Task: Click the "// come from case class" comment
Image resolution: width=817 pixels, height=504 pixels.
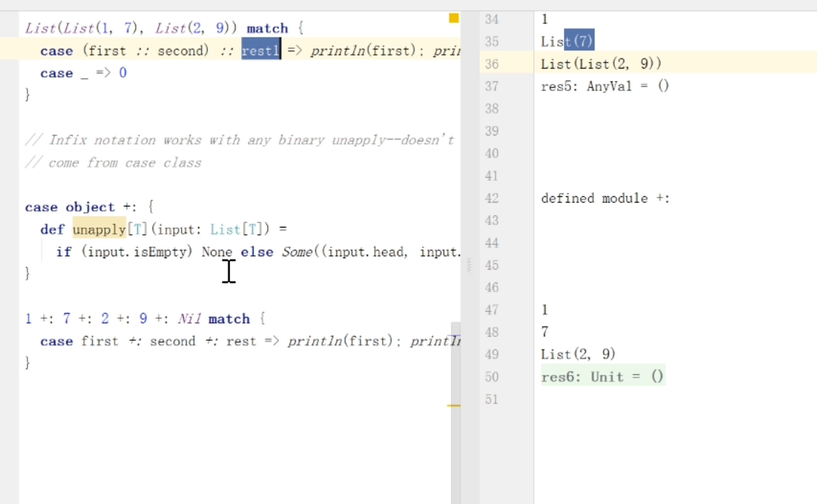Action: (x=113, y=163)
